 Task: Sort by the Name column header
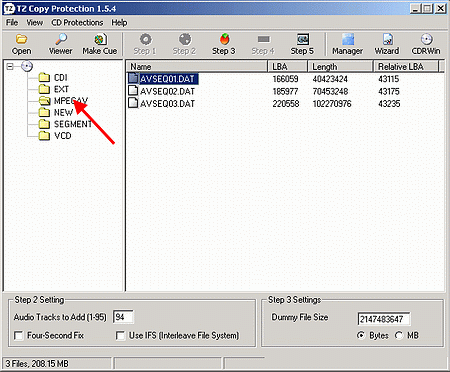(x=197, y=67)
